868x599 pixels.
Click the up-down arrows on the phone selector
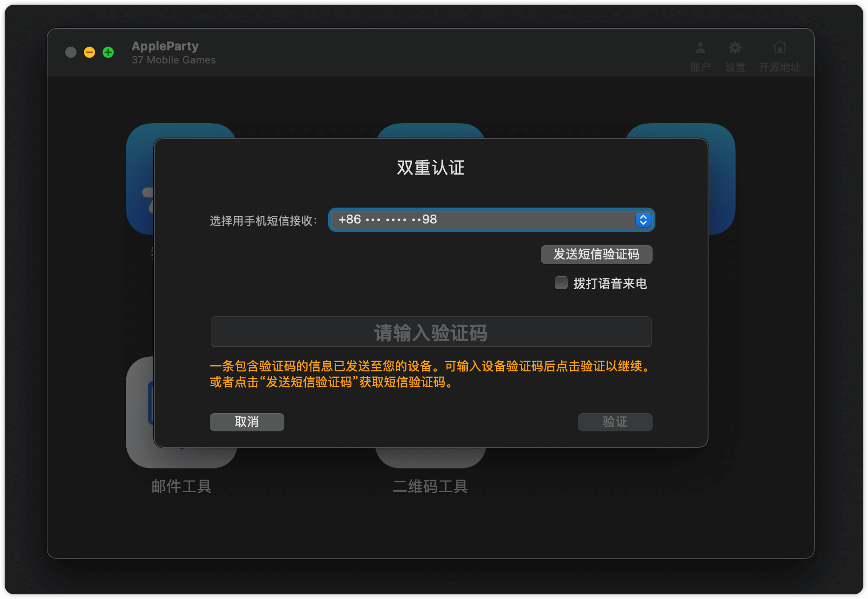tap(643, 219)
